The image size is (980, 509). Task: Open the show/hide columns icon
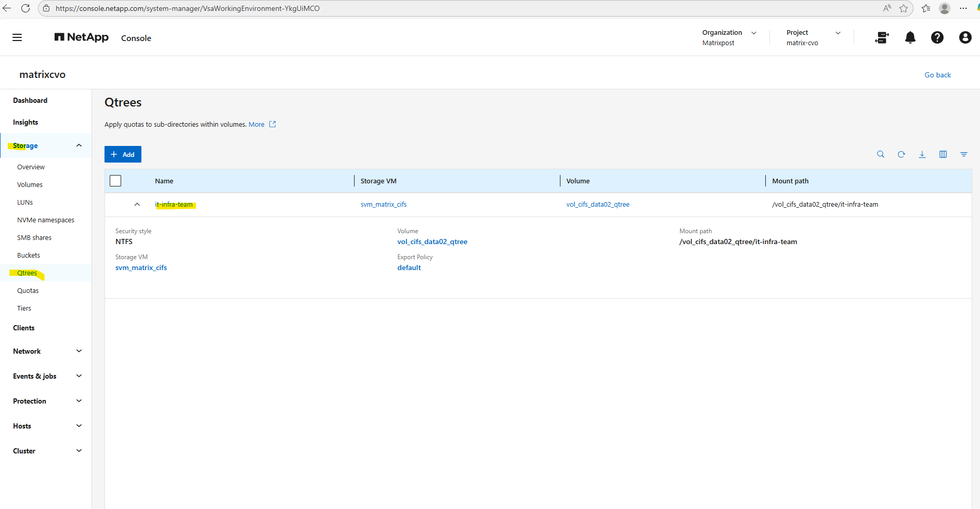(943, 154)
